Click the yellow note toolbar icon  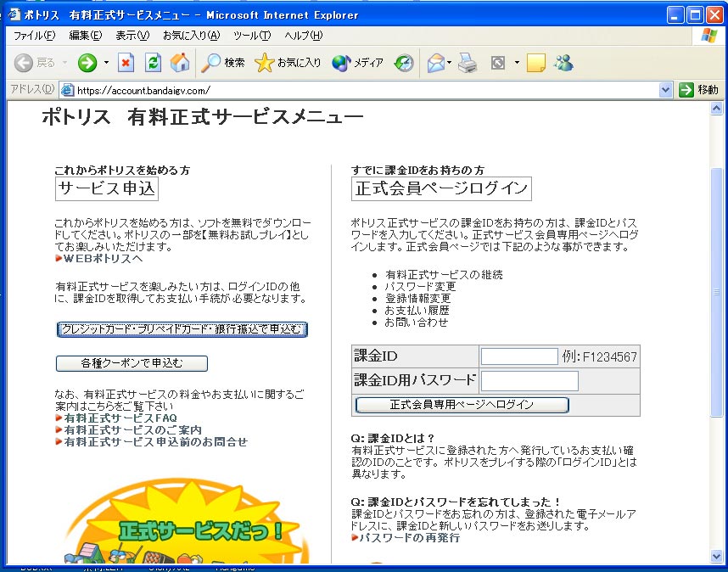point(535,63)
